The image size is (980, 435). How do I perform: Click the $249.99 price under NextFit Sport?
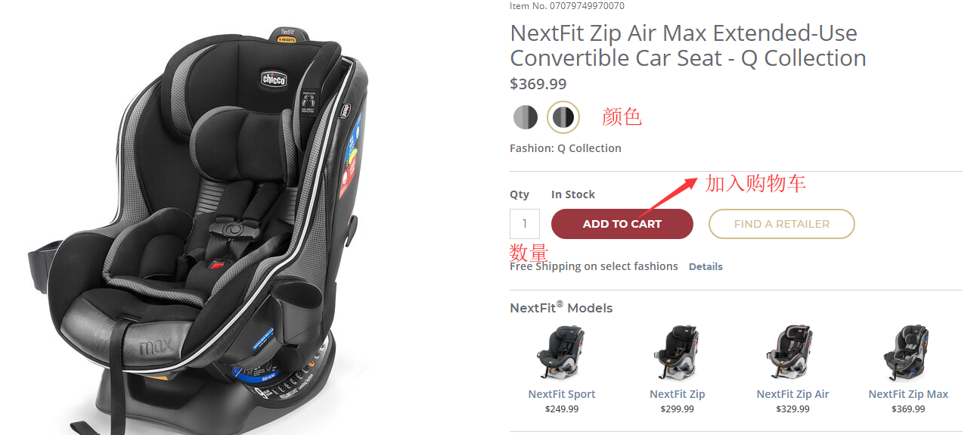pos(562,409)
